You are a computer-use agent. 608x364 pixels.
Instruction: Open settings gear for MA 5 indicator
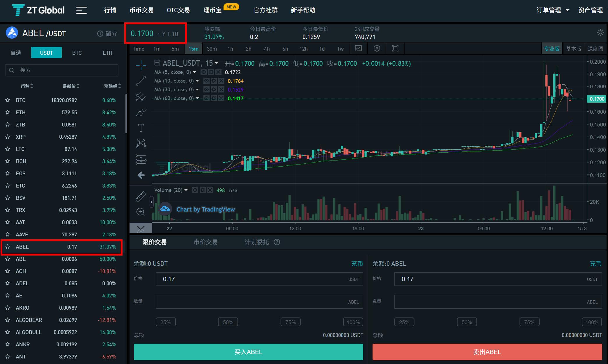211,72
